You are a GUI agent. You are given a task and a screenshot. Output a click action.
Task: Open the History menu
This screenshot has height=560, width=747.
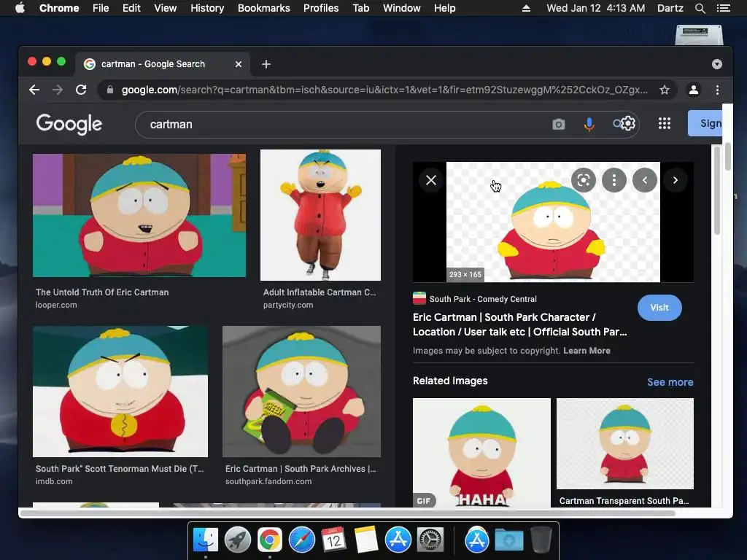207,8
